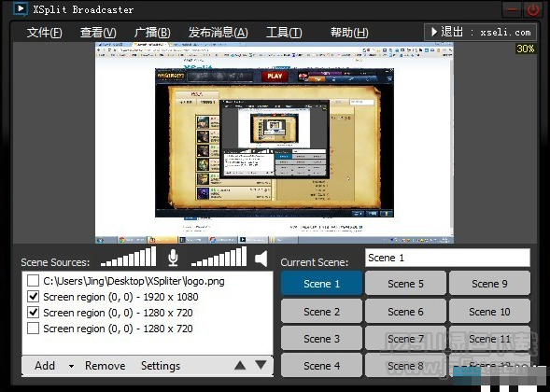Click the Current Scene name field
This screenshot has width=550, height=392.
[x=447, y=258]
